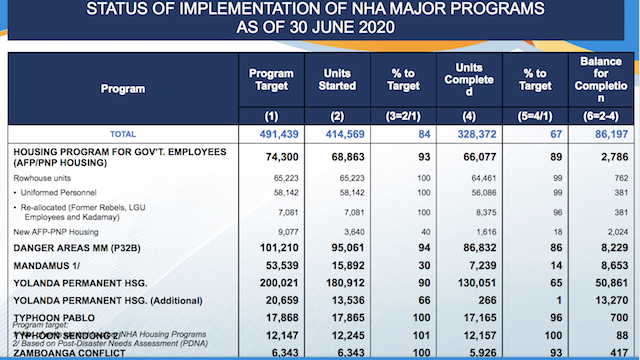Select the total balance value 86,197
Viewport: 640px width, 360px height.
(x=611, y=134)
